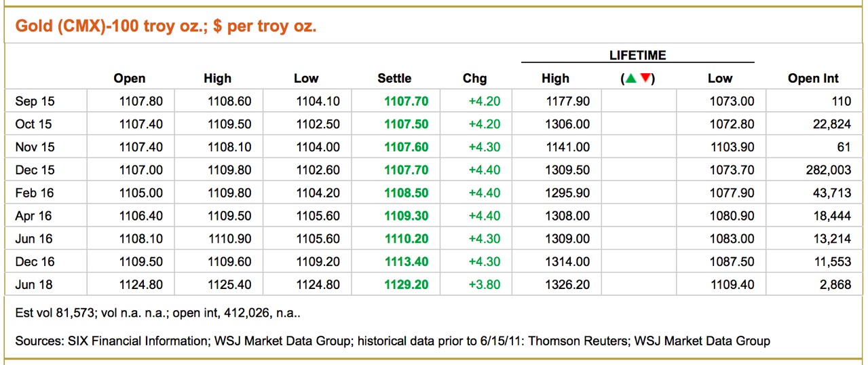Click the green up triangle icon
The height and width of the screenshot is (365, 868).
pyautogui.click(x=631, y=79)
